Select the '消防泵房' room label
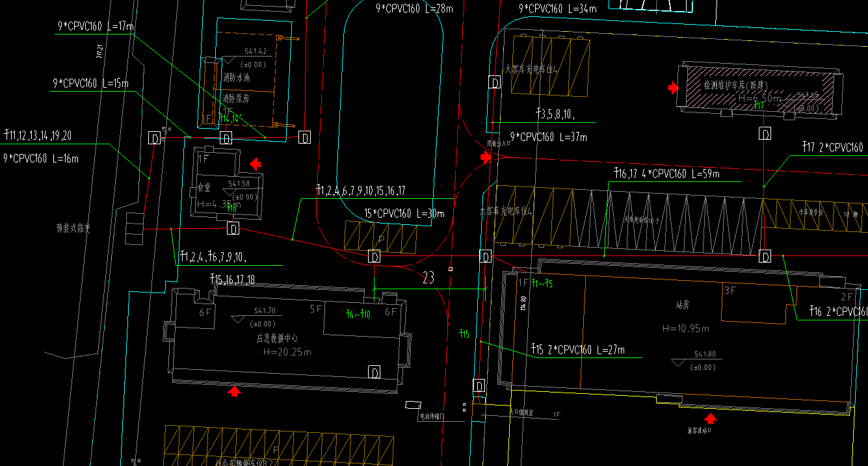 click(235, 99)
